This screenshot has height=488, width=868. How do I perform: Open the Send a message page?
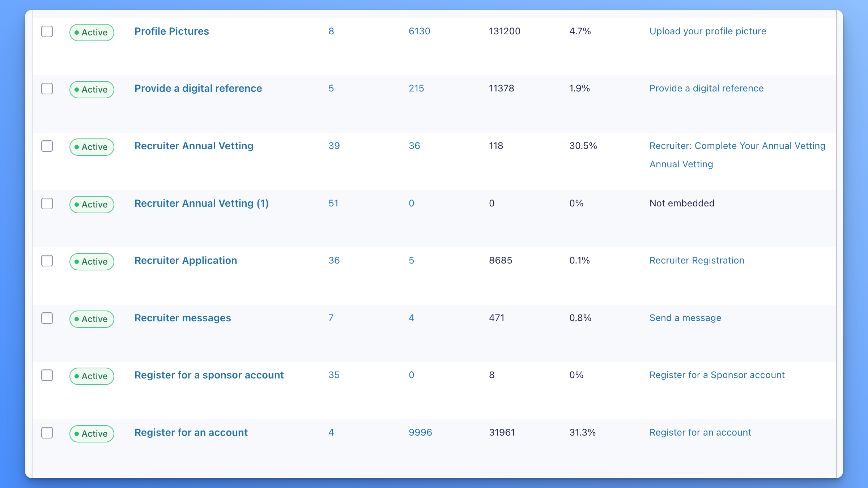point(685,318)
